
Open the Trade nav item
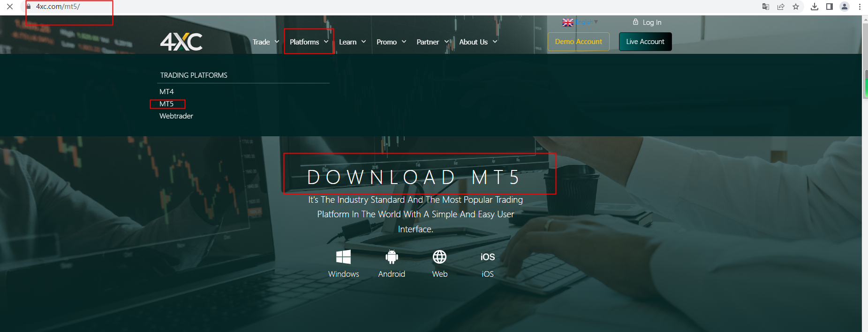(261, 42)
